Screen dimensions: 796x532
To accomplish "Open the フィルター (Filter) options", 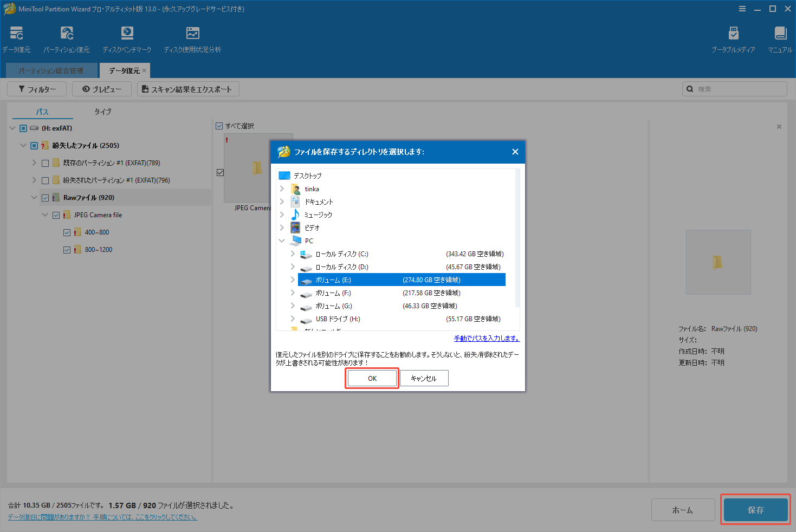I will tap(36, 88).
